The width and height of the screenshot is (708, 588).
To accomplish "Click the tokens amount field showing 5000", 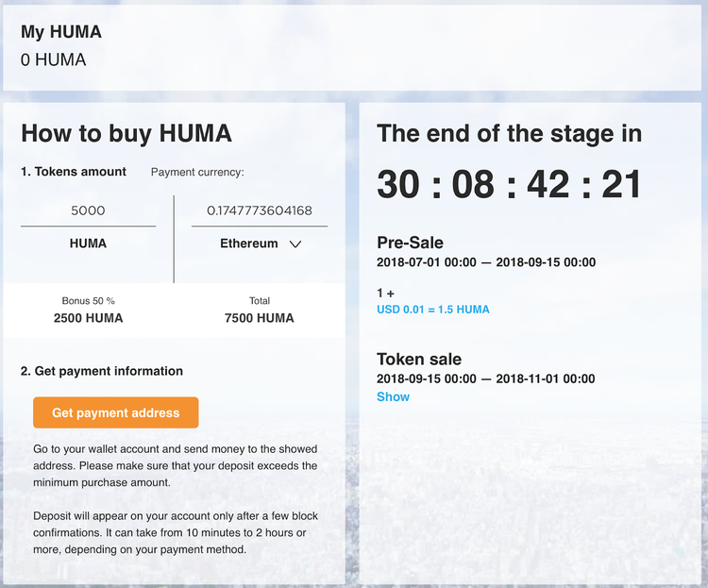I will coord(88,210).
